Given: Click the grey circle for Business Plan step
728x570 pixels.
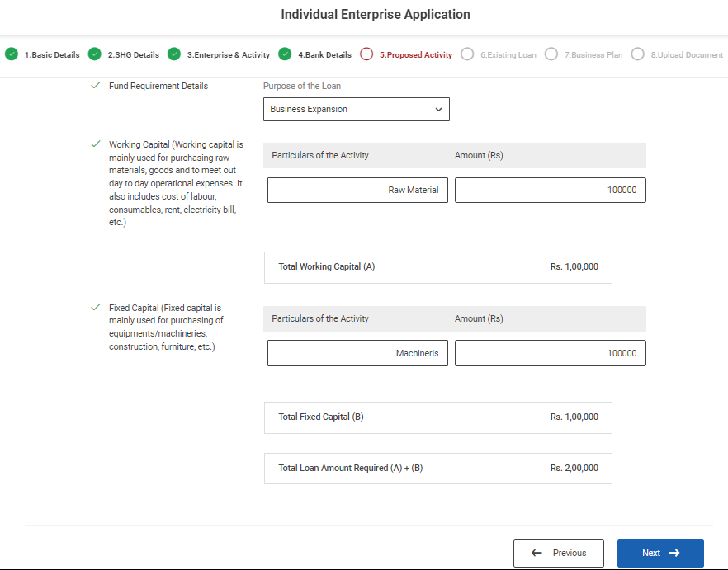Looking at the screenshot, I should [551, 54].
